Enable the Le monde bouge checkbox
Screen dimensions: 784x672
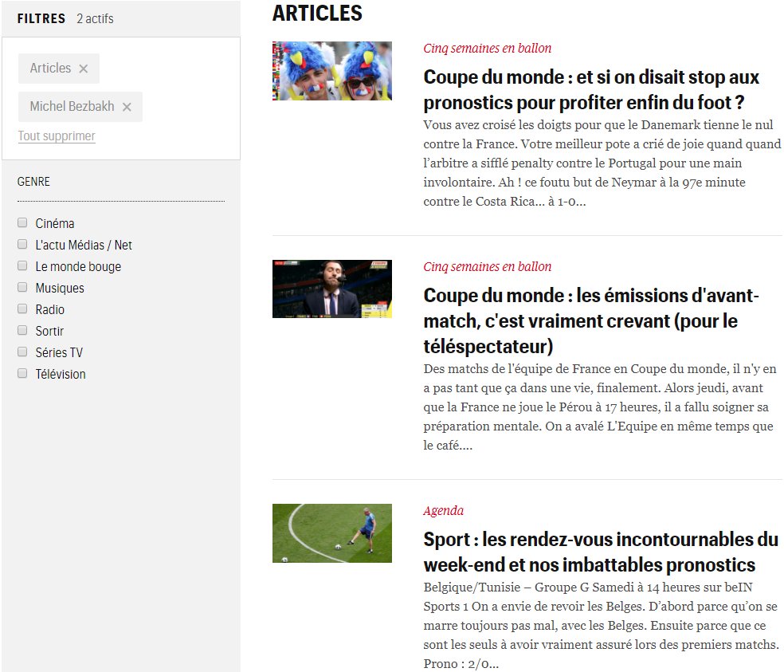(x=22, y=265)
